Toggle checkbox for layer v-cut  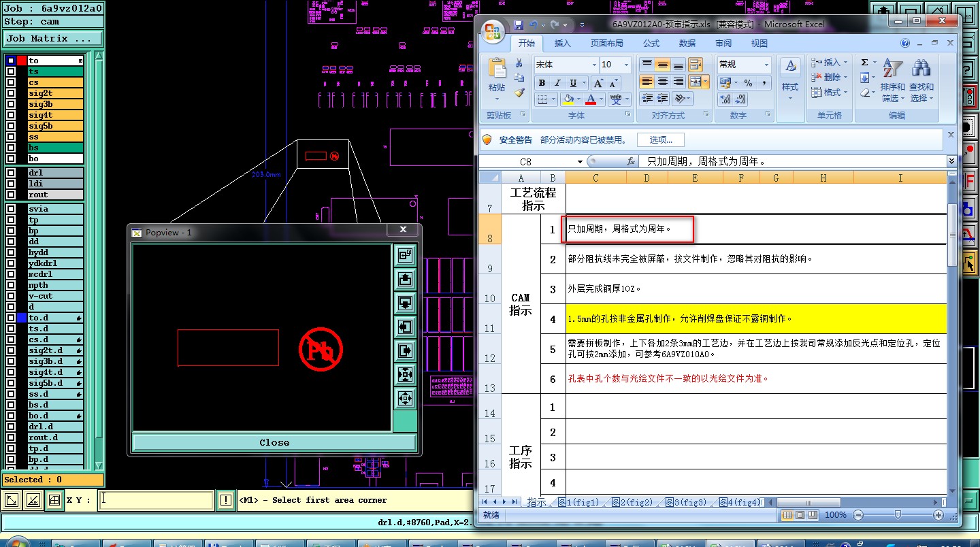point(11,296)
